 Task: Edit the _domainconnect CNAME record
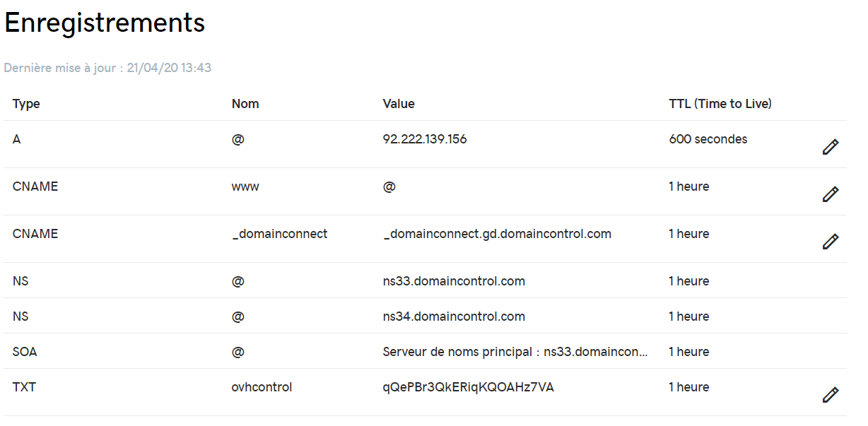point(831,242)
